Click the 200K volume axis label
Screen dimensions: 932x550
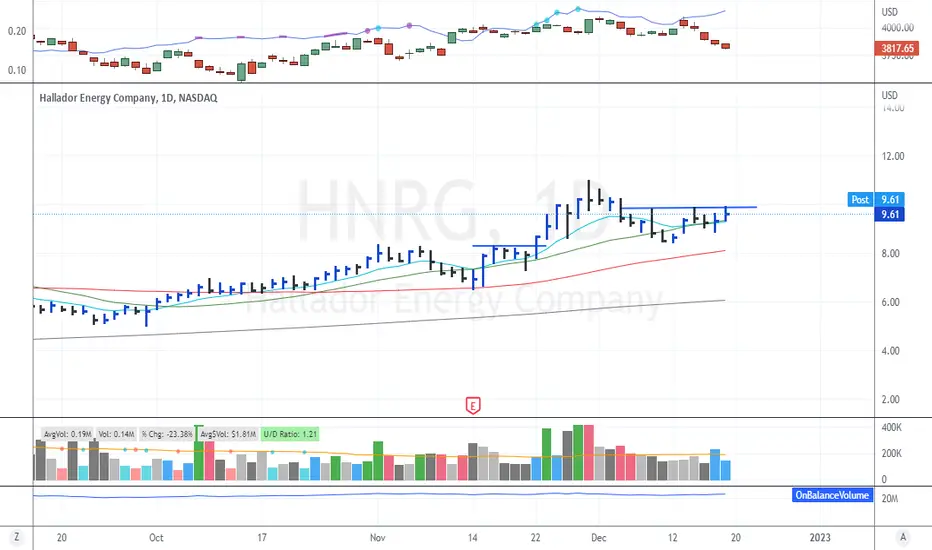click(x=892, y=453)
